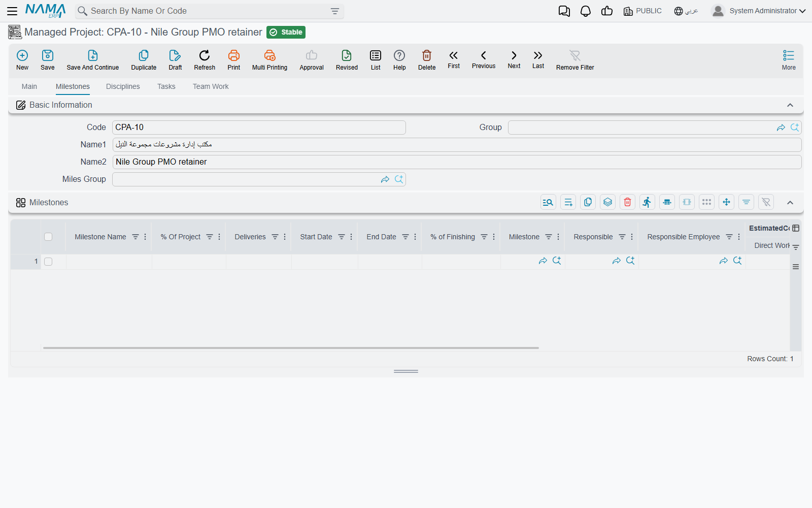The height and width of the screenshot is (508, 812).
Task: Open Help
Action: pyautogui.click(x=399, y=60)
